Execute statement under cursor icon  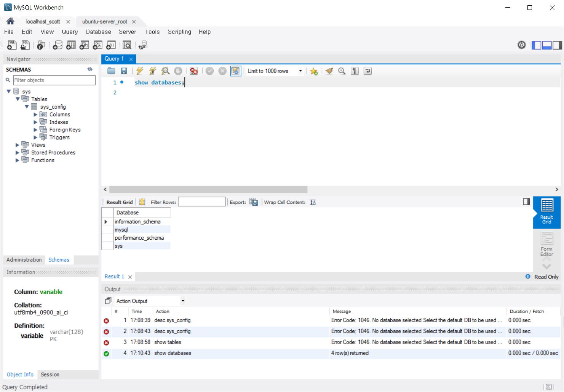pyautogui.click(x=152, y=71)
